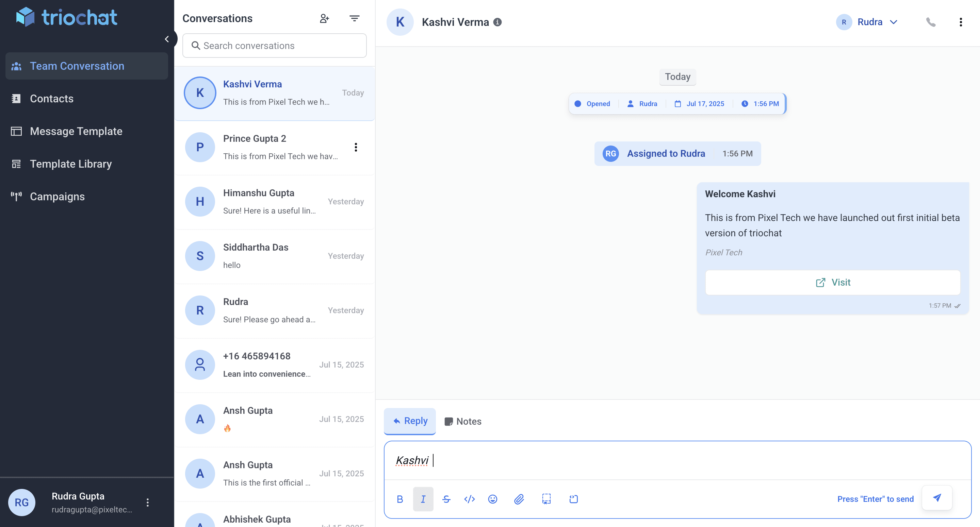This screenshot has width=980, height=527.
Task: Open the Contacts section
Action: tap(52, 99)
